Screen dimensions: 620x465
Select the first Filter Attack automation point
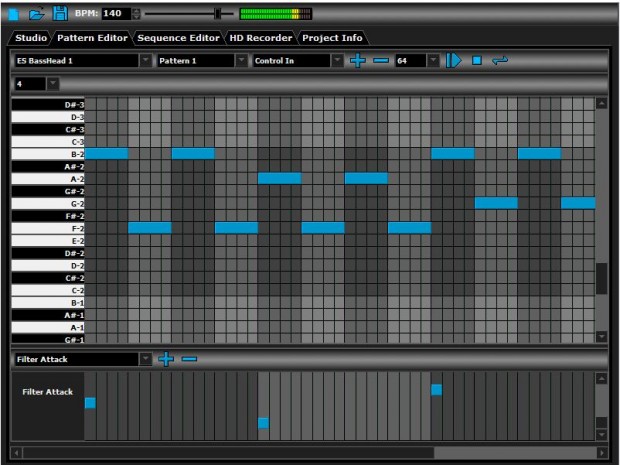90,403
